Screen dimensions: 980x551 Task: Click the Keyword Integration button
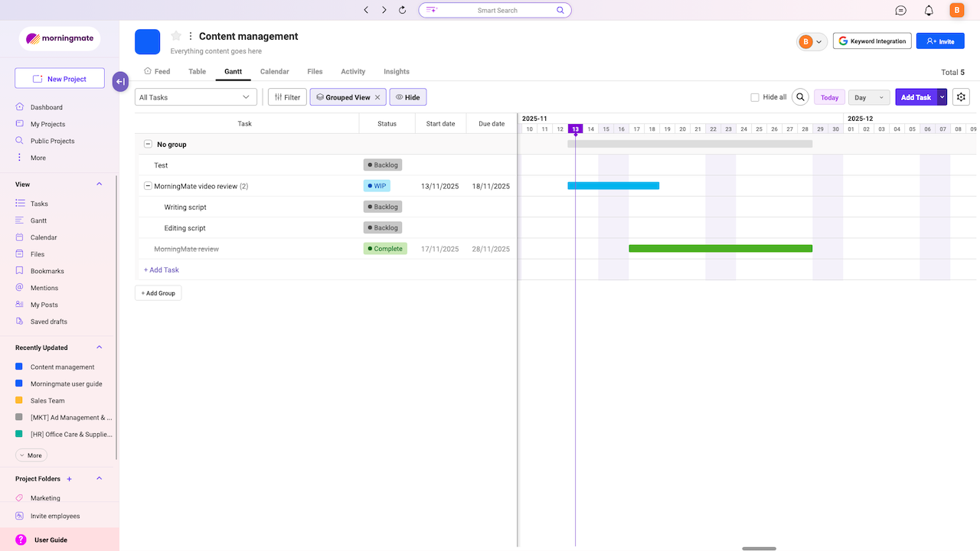point(872,41)
